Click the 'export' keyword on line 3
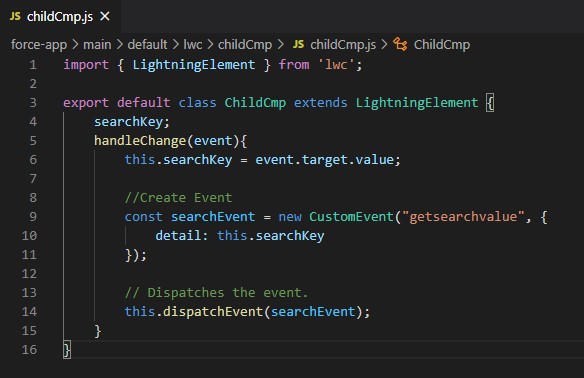The height and width of the screenshot is (378, 584). point(86,103)
